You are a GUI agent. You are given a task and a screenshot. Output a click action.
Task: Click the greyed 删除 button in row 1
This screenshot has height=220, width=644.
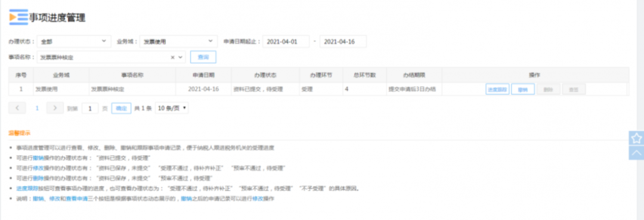pos(549,89)
